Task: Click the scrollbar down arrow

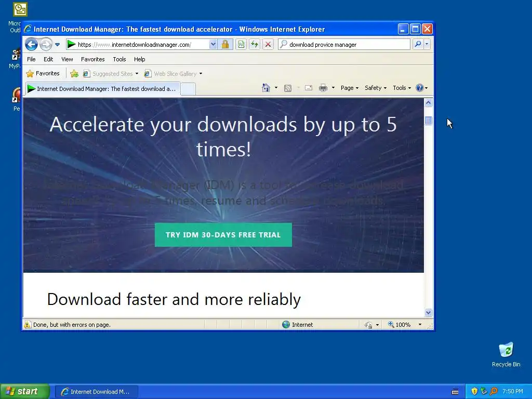Action: coord(428,312)
